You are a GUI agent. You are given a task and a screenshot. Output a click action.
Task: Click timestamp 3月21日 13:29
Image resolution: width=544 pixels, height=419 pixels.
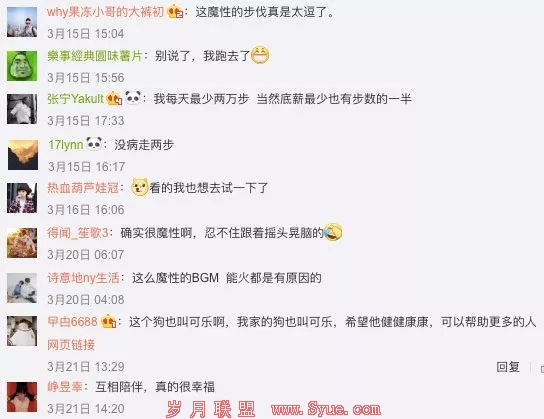click(86, 367)
